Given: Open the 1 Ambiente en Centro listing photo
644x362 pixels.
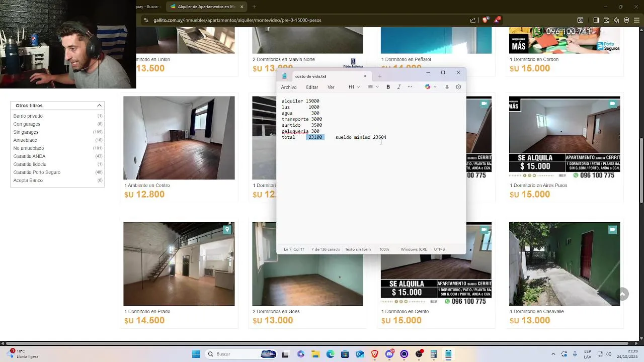Looking at the screenshot, I should tap(179, 138).
